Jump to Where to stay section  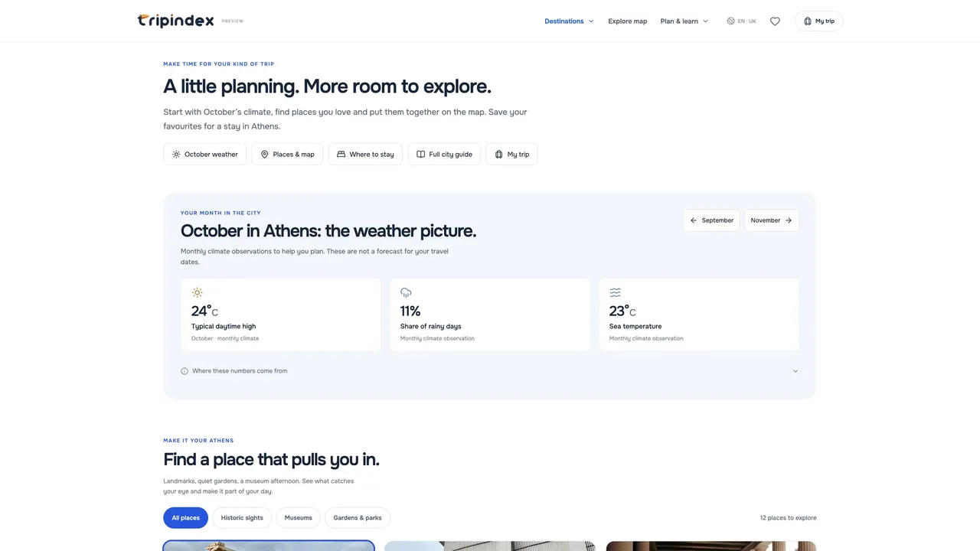[x=365, y=155]
